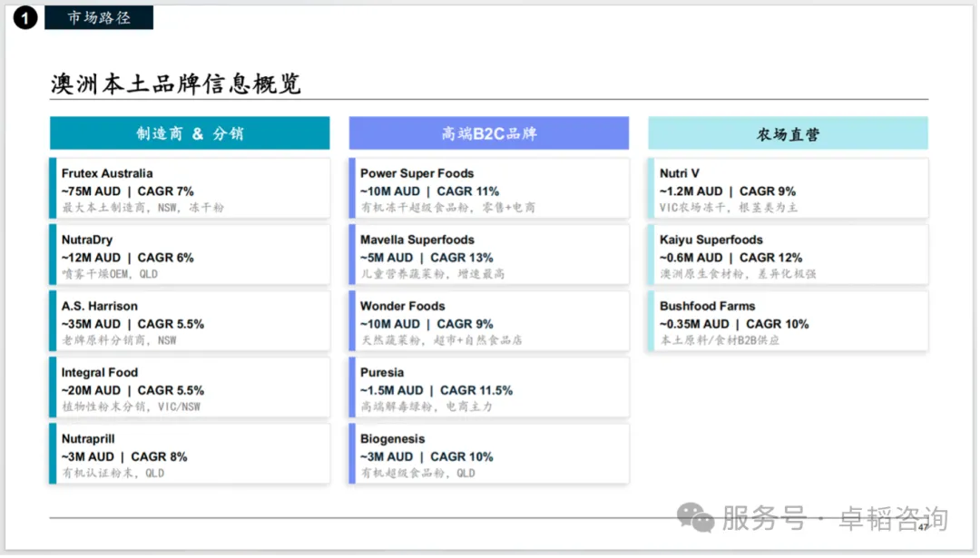The image size is (980, 558).
Task: Click the Nutraprill card title
Action: pos(88,438)
